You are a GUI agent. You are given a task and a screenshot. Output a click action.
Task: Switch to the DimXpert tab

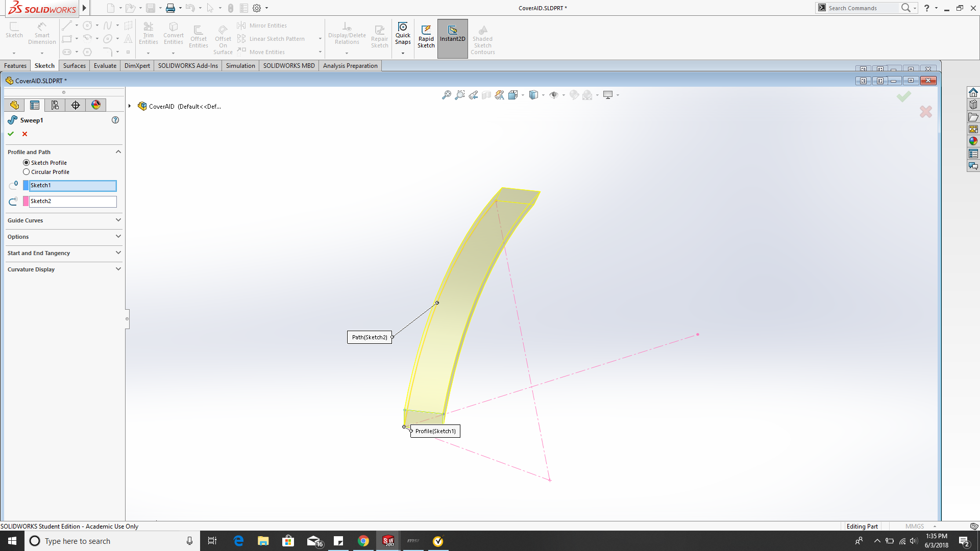click(x=137, y=66)
